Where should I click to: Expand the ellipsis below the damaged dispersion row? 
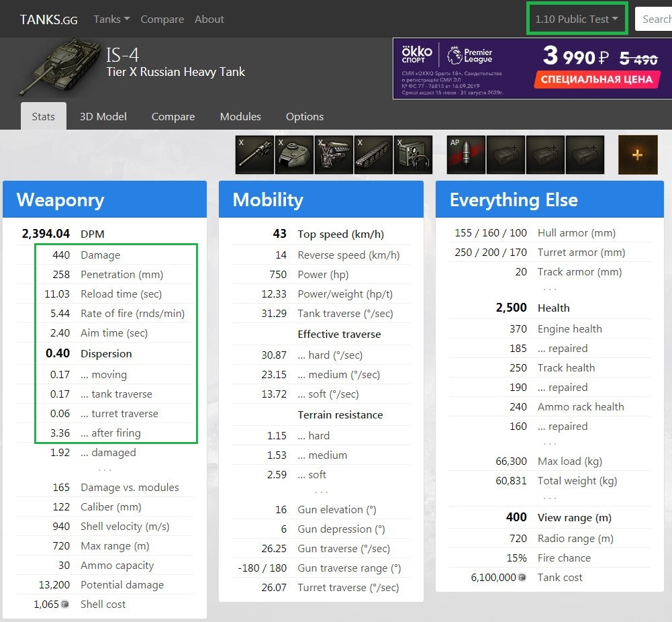click(105, 470)
